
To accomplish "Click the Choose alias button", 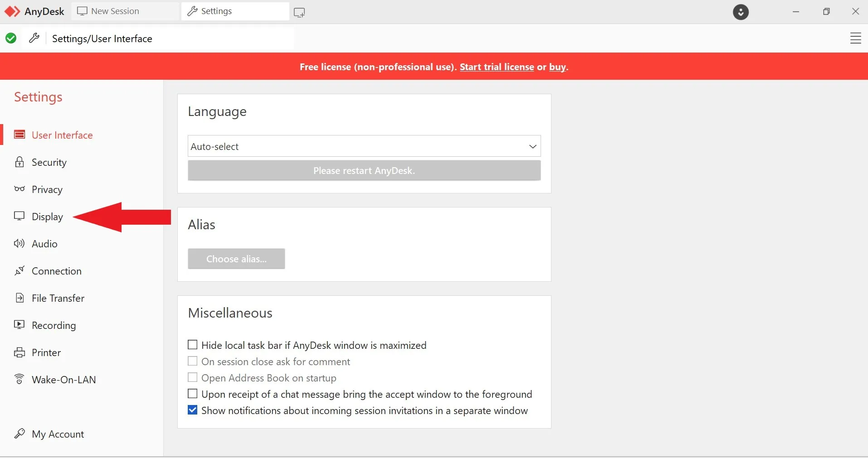I will pos(236,259).
